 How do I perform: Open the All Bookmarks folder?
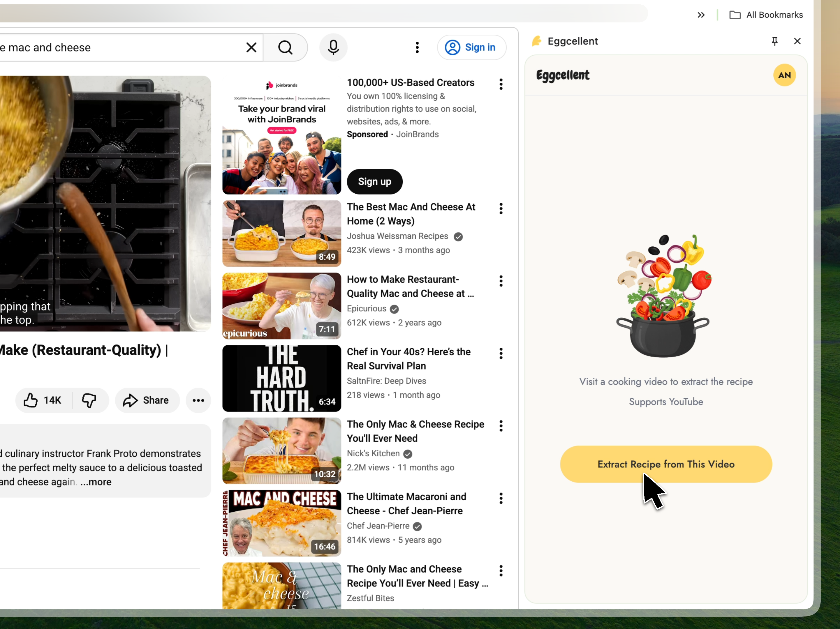pos(766,15)
